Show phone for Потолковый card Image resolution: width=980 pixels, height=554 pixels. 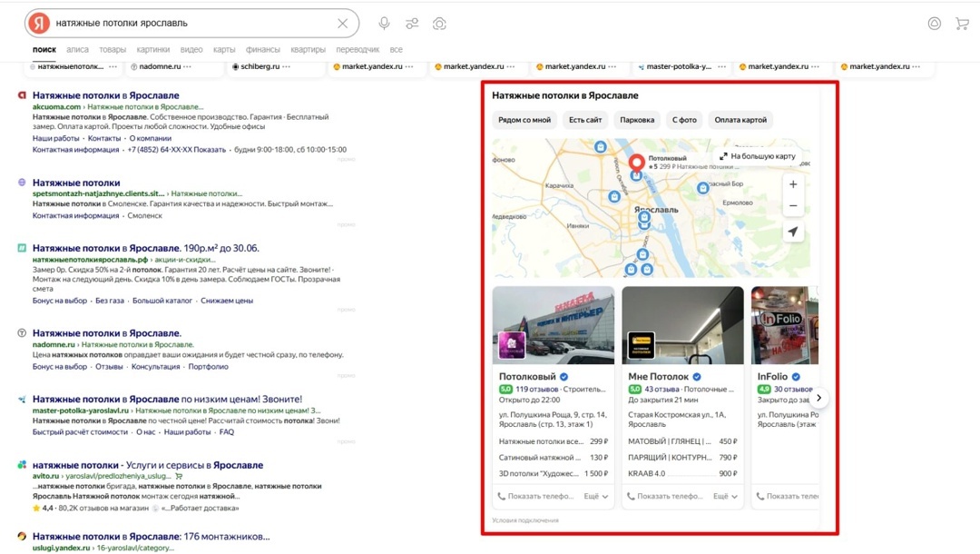click(x=535, y=497)
